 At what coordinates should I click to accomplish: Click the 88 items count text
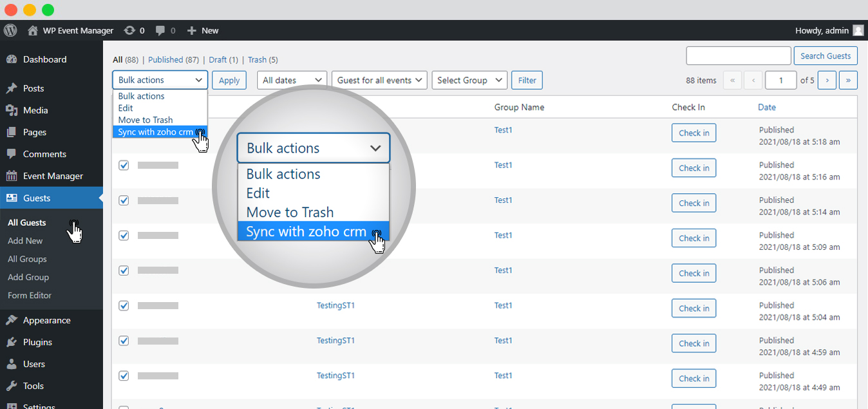pyautogui.click(x=701, y=80)
